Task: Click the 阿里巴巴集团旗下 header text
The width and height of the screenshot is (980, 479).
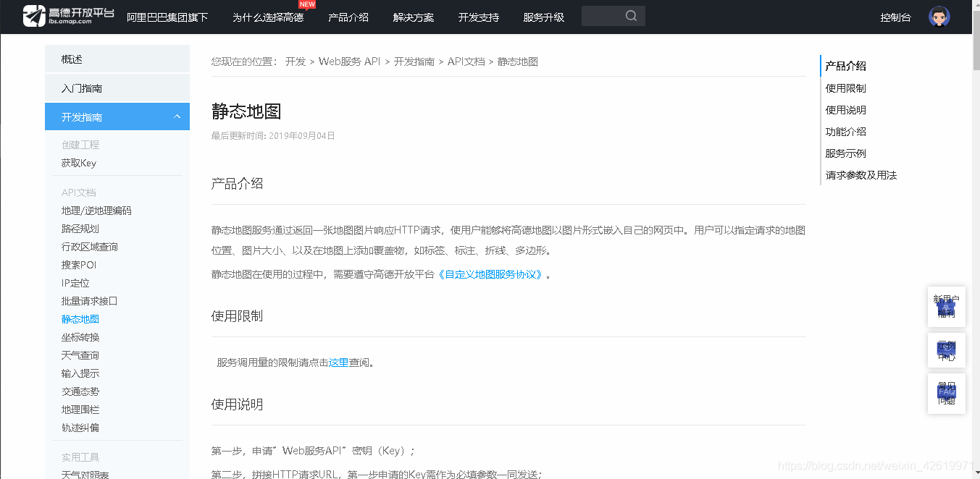Action: click(167, 17)
